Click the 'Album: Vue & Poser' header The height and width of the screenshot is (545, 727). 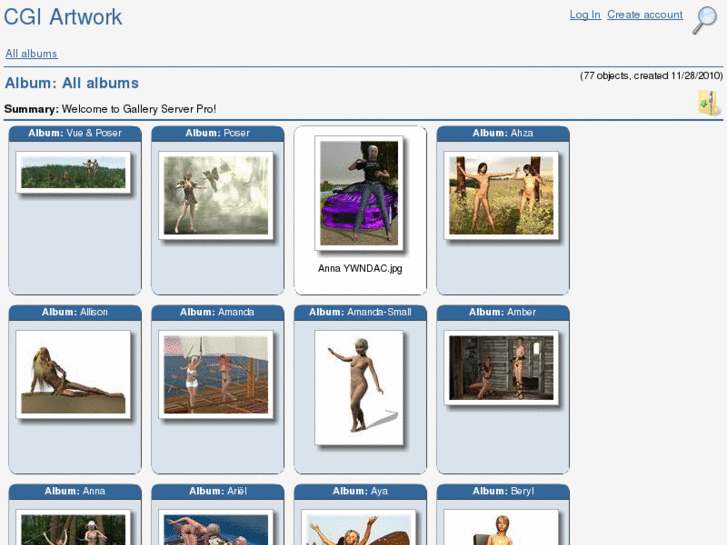point(75,133)
